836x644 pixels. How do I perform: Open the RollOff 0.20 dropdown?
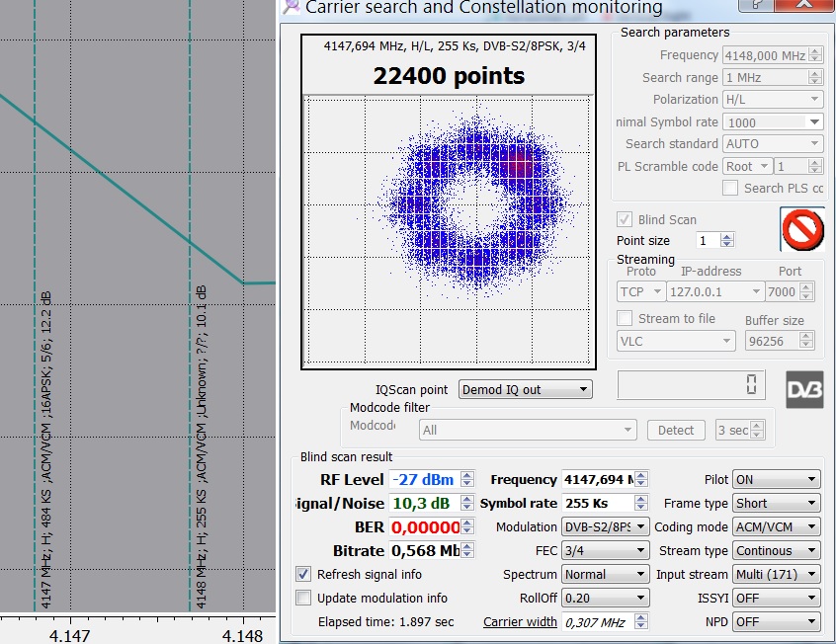point(606,598)
